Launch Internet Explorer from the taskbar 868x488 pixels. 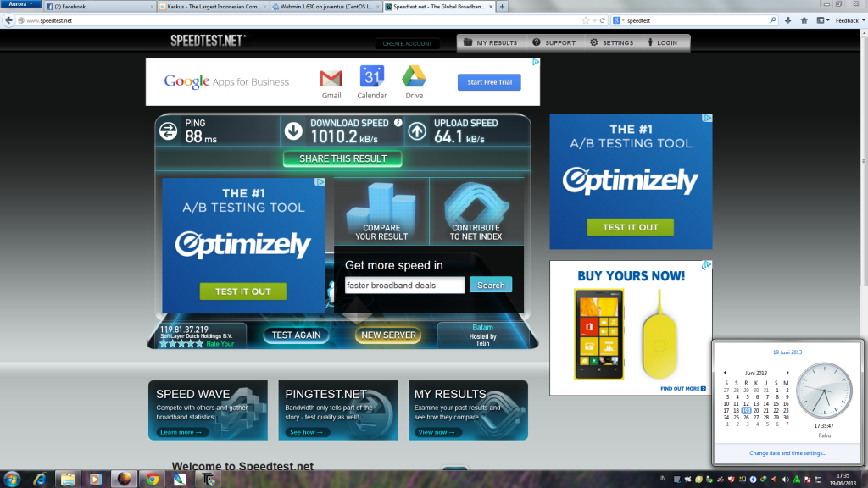coord(40,480)
